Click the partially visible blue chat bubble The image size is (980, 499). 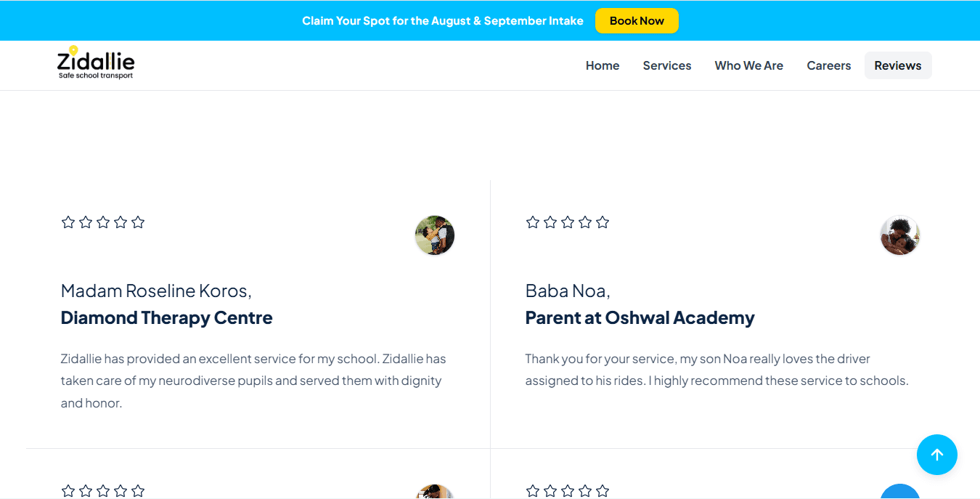pyautogui.click(x=900, y=492)
